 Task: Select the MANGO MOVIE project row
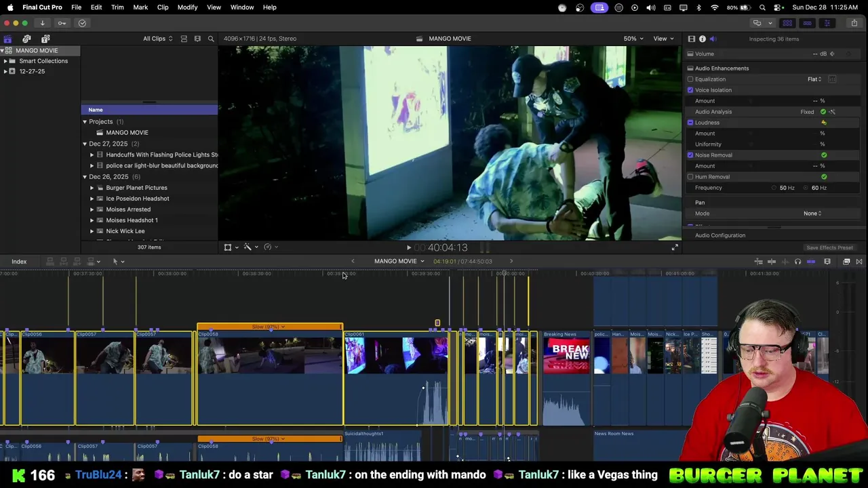pos(149,133)
